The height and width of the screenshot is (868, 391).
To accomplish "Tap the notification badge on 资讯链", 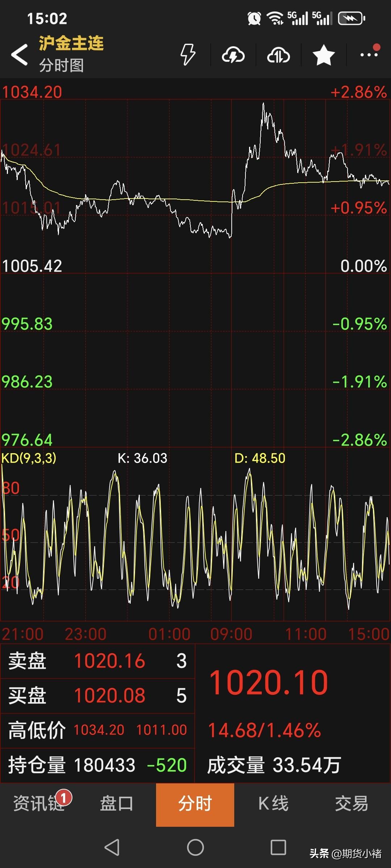I will tap(64, 797).
